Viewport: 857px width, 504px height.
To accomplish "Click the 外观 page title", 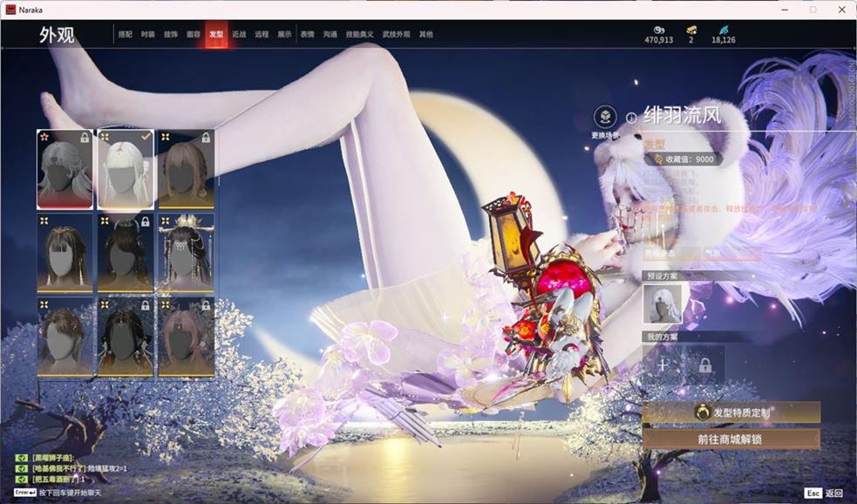I will pos(57,35).
